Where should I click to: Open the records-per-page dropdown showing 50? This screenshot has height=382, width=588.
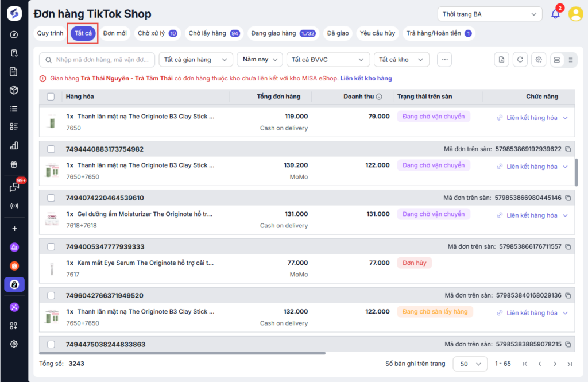(x=470, y=364)
